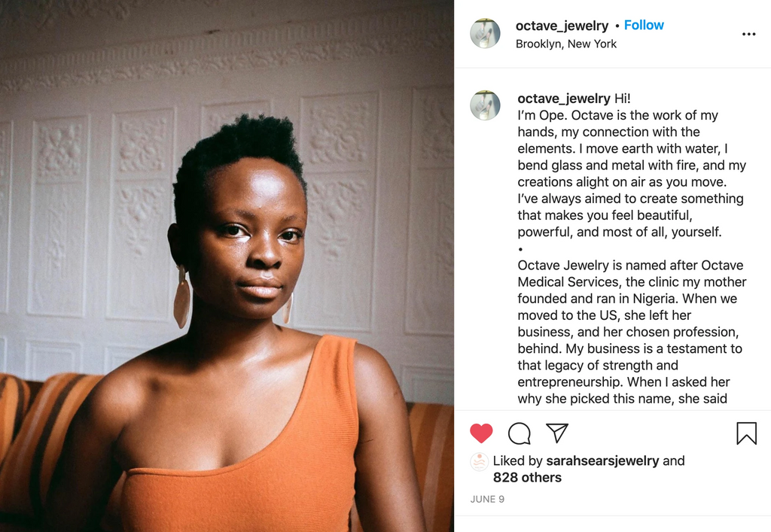This screenshot has width=771, height=532.
Task: Click the octave_jewelry avatar in the post header
Action: click(x=486, y=33)
